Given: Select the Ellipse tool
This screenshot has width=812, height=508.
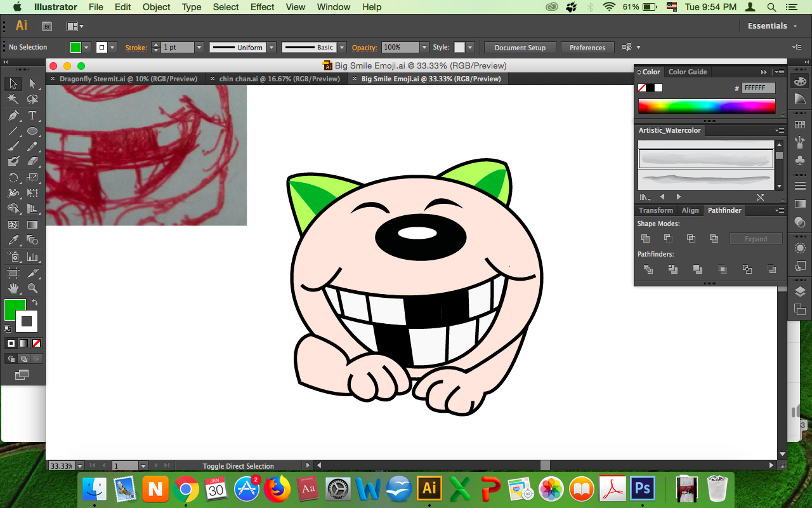Looking at the screenshot, I should (x=32, y=131).
